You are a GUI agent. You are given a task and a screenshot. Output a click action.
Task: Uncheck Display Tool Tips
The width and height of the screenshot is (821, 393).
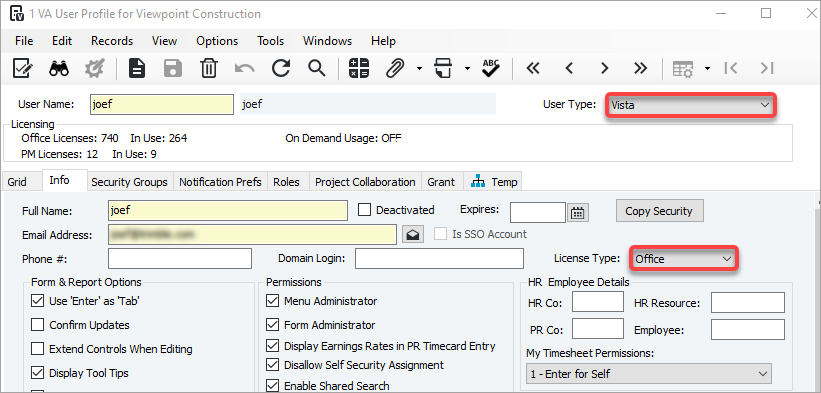click(38, 373)
